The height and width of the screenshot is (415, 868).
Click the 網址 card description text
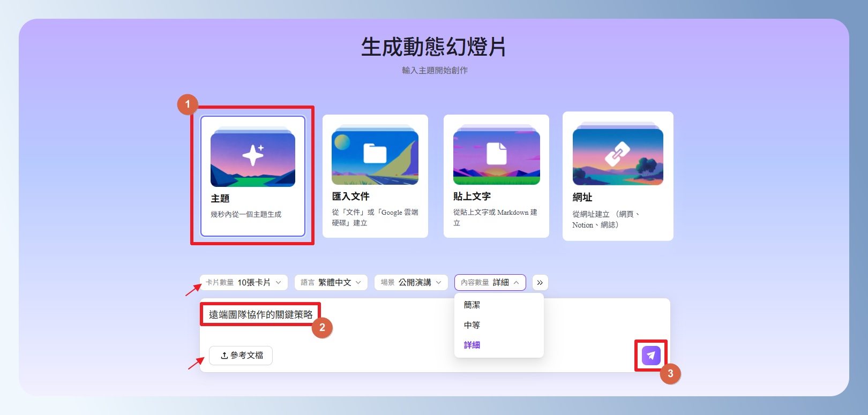coord(605,220)
